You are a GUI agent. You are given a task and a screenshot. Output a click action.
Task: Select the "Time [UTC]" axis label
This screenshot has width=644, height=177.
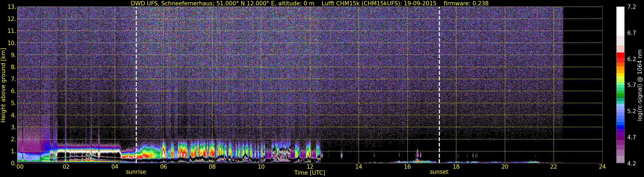click(309, 172)
